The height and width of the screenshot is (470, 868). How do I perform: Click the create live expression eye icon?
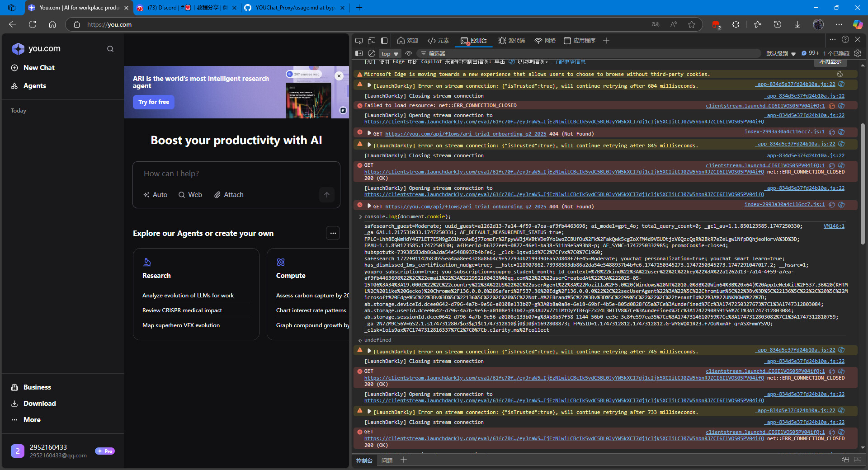409,53
